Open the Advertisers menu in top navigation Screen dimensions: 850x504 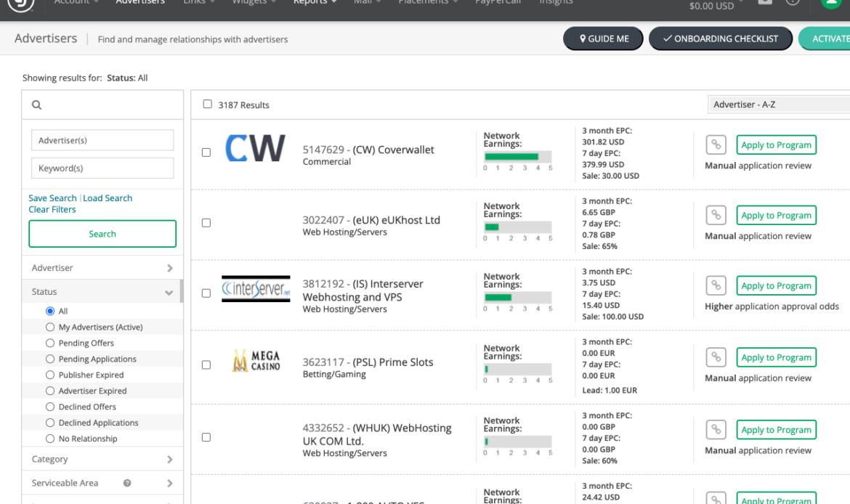(x=140, y=3)
